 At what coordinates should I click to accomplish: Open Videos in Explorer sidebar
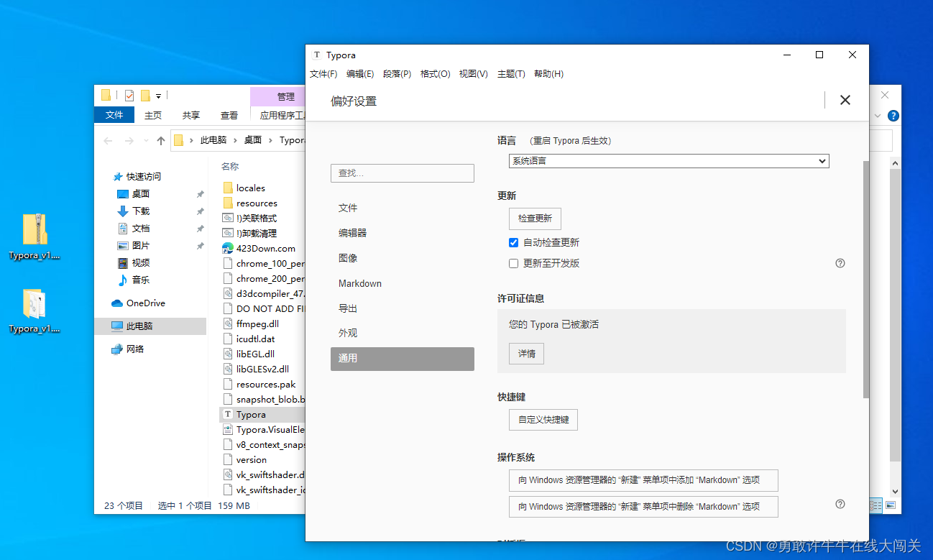pos(140,262)
